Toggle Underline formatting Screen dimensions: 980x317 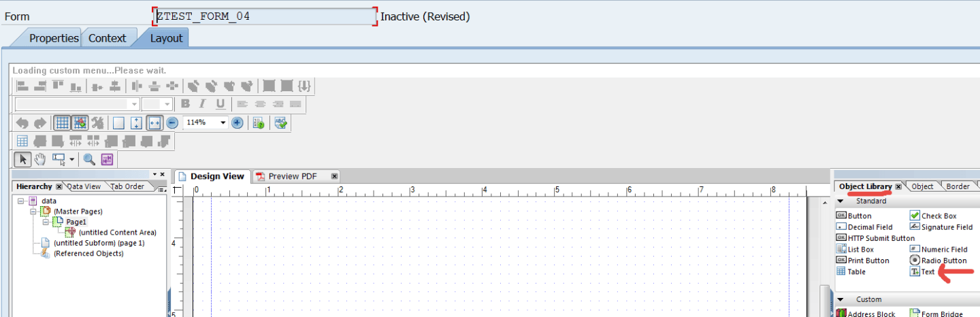click(220, 104)
